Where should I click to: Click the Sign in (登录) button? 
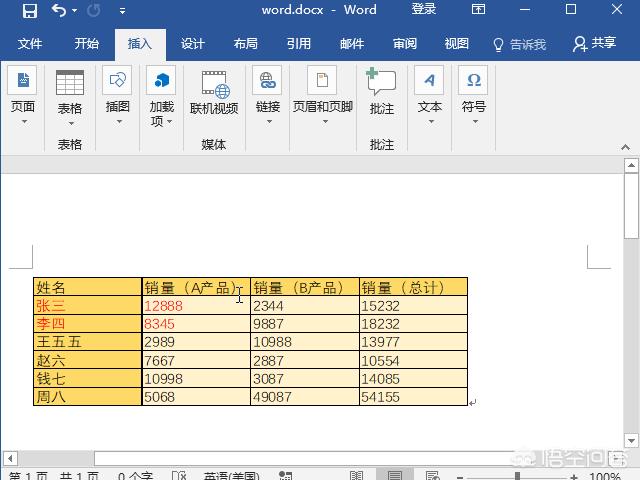[x=424, y=10]
